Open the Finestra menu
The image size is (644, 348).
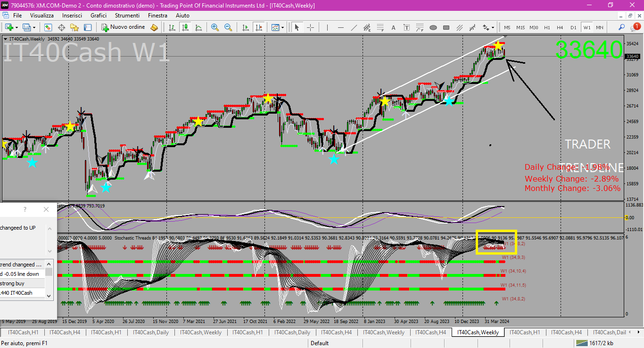tap(157, 16)
